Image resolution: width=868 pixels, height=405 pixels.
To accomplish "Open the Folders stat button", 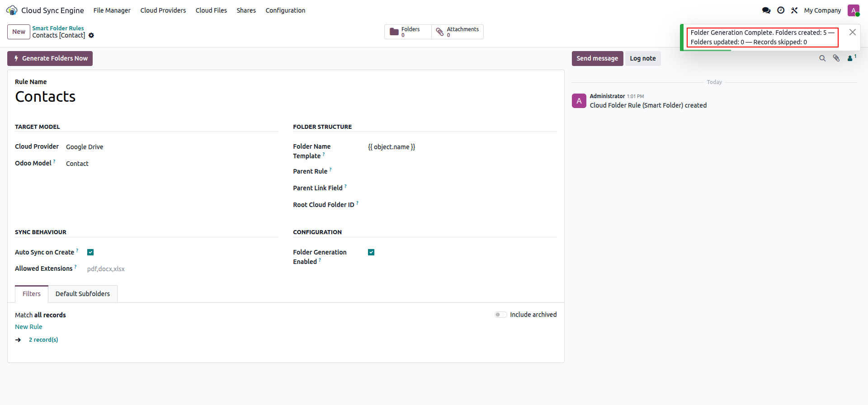I will (x=408, y=32).
